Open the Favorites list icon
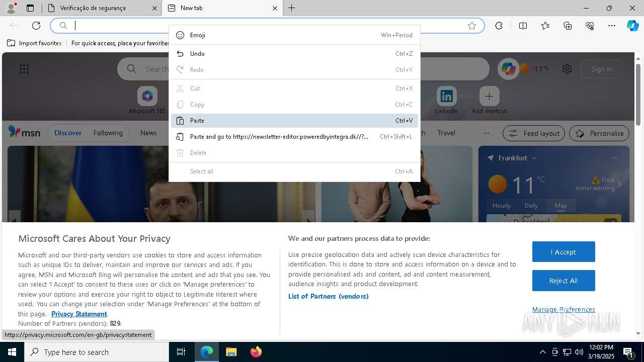The height and width of the screenshot is (362, 644). 545,26
